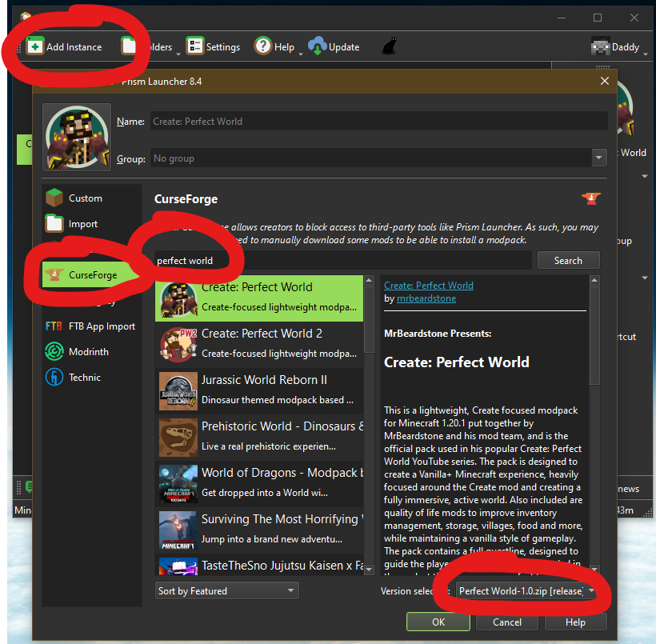Click the Add Instance toolbar icon
656x644 pixels.
[35, 46]
